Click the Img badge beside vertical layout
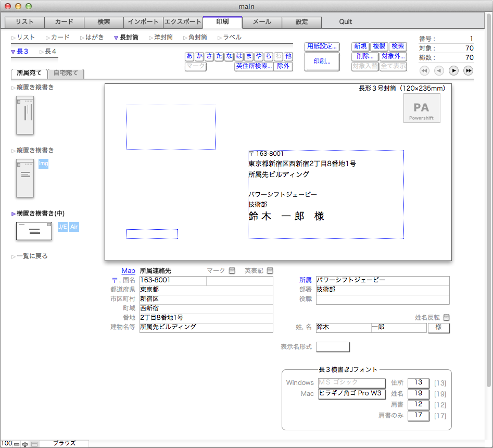The height and width of the screenshot is (448, 493). tap(43, 164)
